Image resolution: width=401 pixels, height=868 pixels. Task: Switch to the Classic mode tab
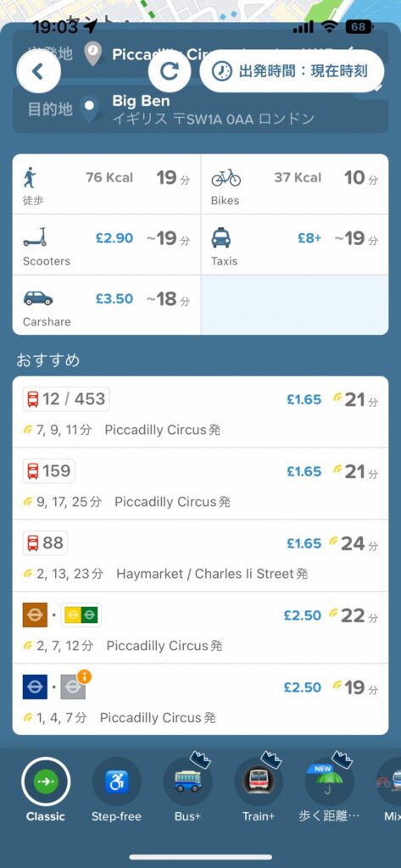click(x=46, y=789)
